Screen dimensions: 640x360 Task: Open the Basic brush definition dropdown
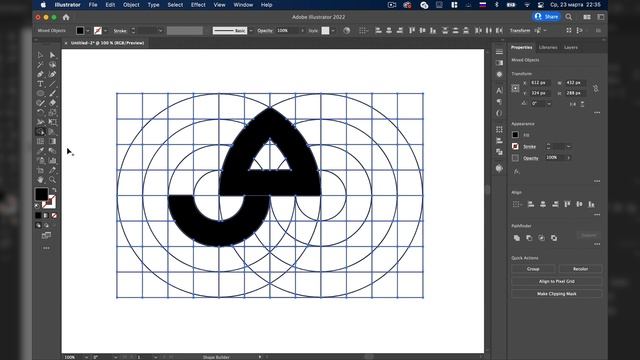(x=251, y=31)
